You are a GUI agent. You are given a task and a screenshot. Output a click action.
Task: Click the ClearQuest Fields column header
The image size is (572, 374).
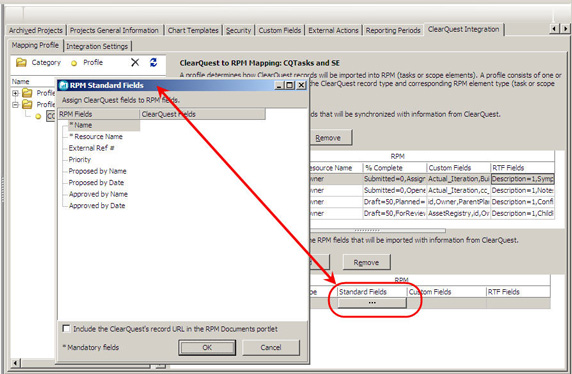point(202,114)
